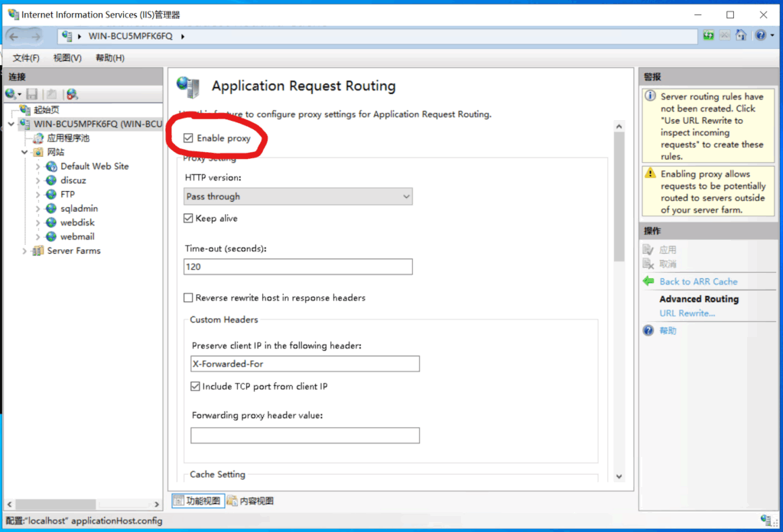Click the 应用 apply action
This screenshot has width=783, height=532.
668,249
